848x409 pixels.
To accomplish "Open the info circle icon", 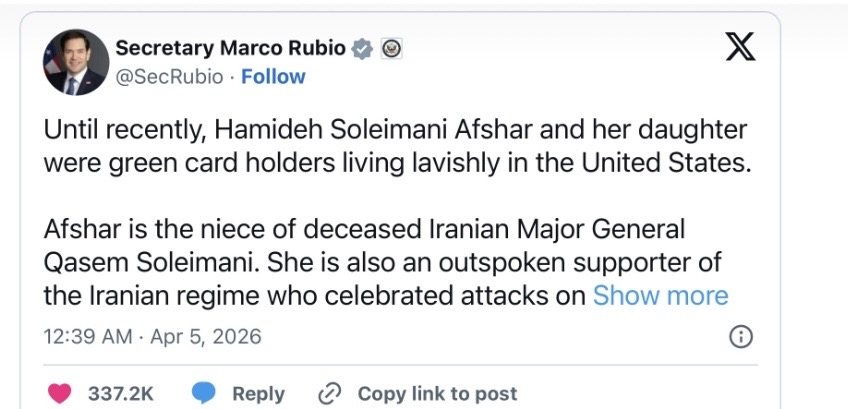I will point(741,336).
